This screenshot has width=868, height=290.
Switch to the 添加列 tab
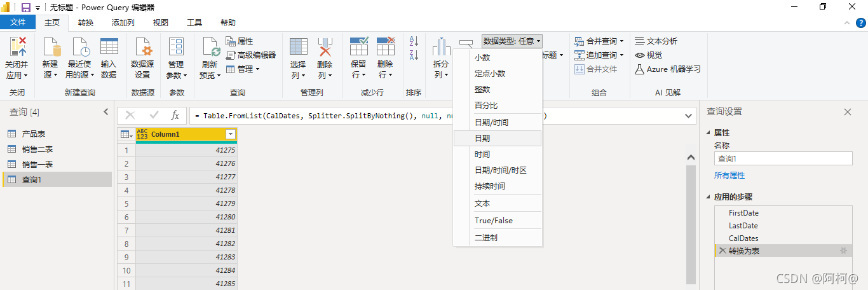[123, 23]
